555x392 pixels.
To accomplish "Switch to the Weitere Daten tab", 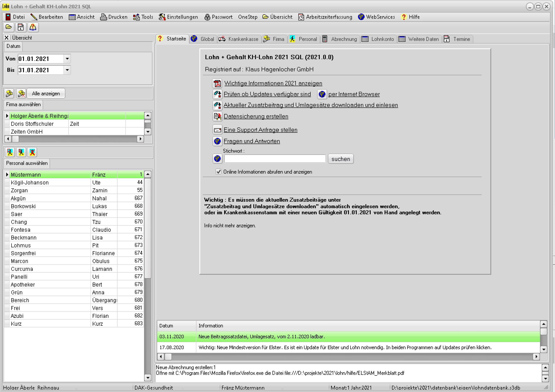I will [420, 39].
